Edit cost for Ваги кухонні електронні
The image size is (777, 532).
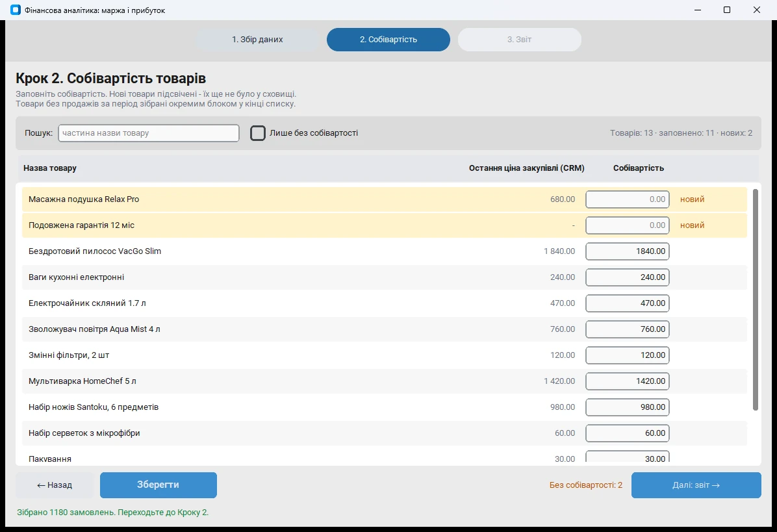tap(628, 277)
